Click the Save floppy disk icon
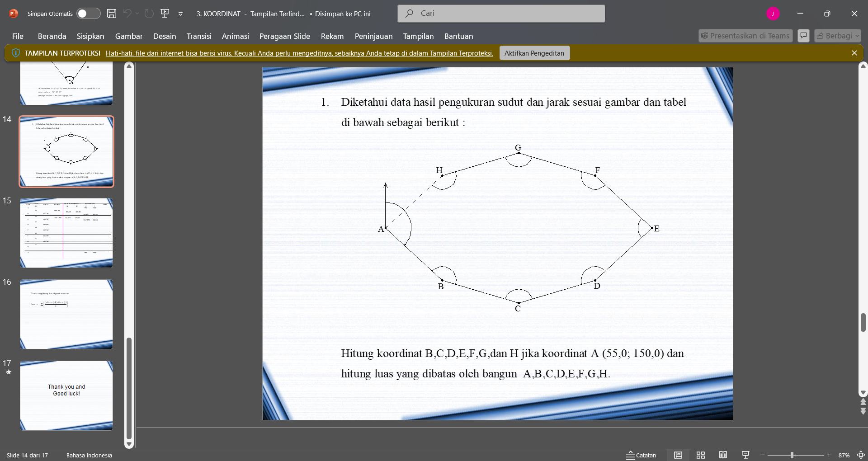The image size is (868, 461). pos(112,14)
